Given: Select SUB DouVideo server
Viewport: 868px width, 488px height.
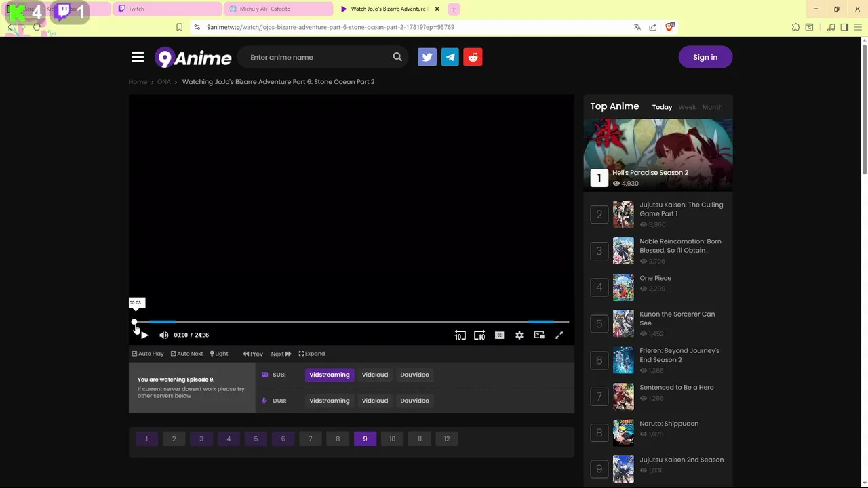Looking at the screenshot, I should (x=414, y=375).
